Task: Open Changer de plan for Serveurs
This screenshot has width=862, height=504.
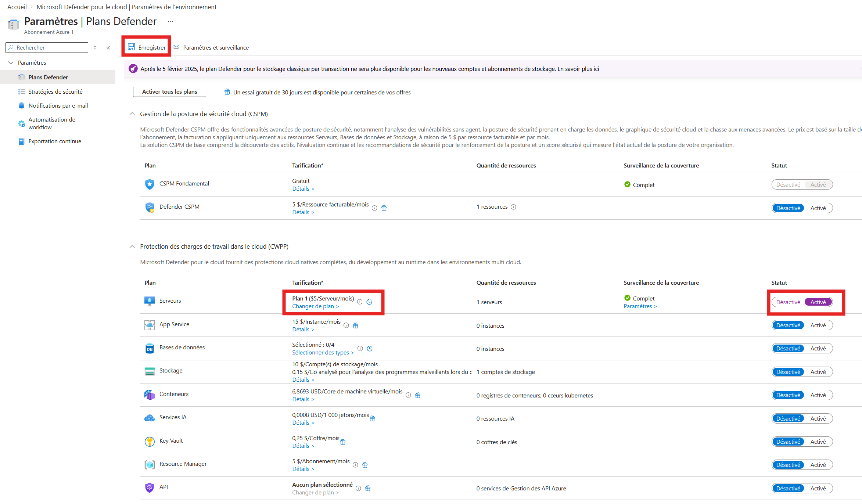Action: tap(315, 306)
